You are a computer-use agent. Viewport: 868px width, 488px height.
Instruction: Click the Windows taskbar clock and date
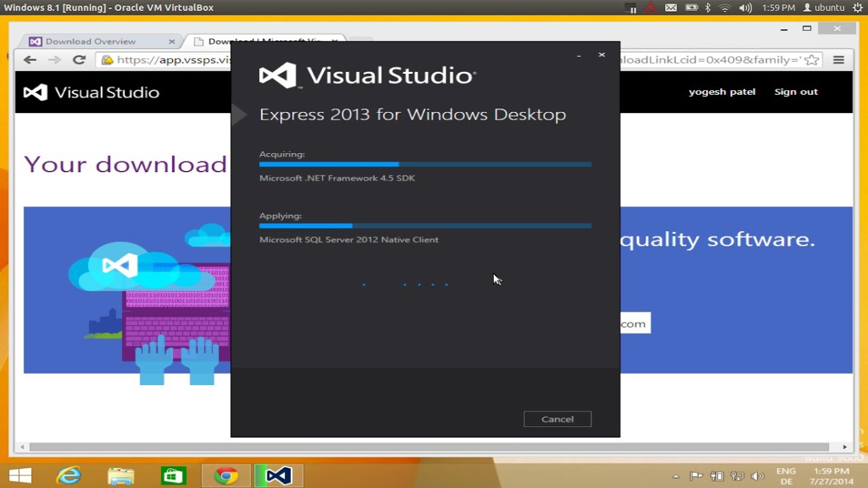(831, 476)
